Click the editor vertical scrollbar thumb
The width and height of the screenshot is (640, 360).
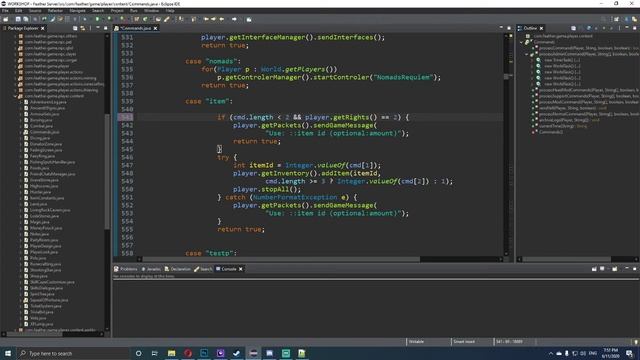506,76
